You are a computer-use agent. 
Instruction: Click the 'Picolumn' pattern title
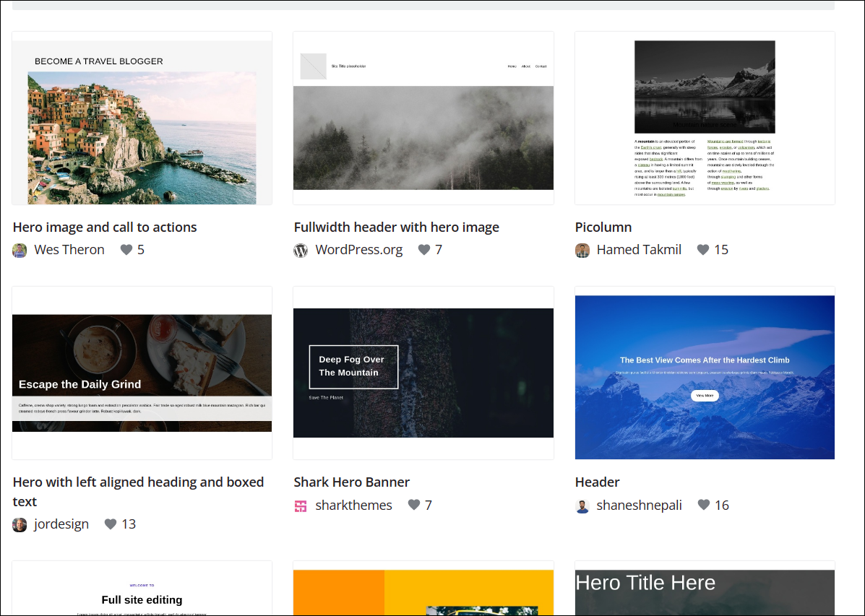603,227
